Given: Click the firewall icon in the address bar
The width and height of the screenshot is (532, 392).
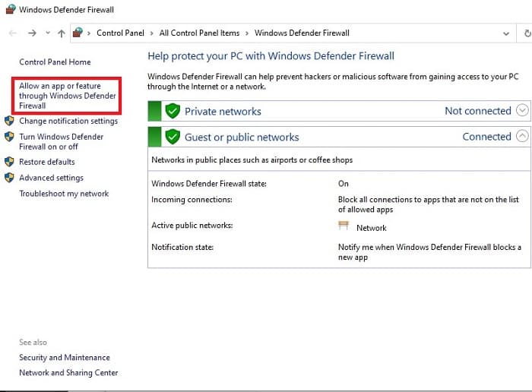Looking at the screenshot, I should [x=78, y=33].
